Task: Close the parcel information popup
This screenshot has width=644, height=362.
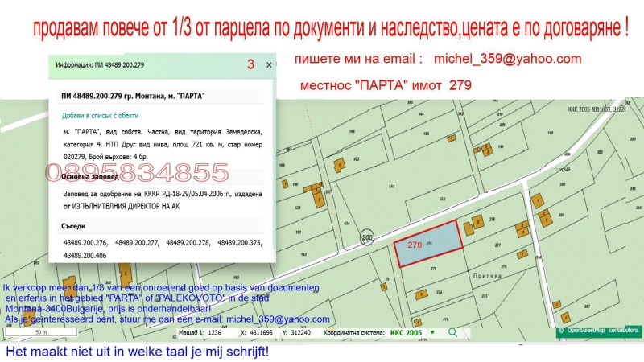Action: (269, 65)
